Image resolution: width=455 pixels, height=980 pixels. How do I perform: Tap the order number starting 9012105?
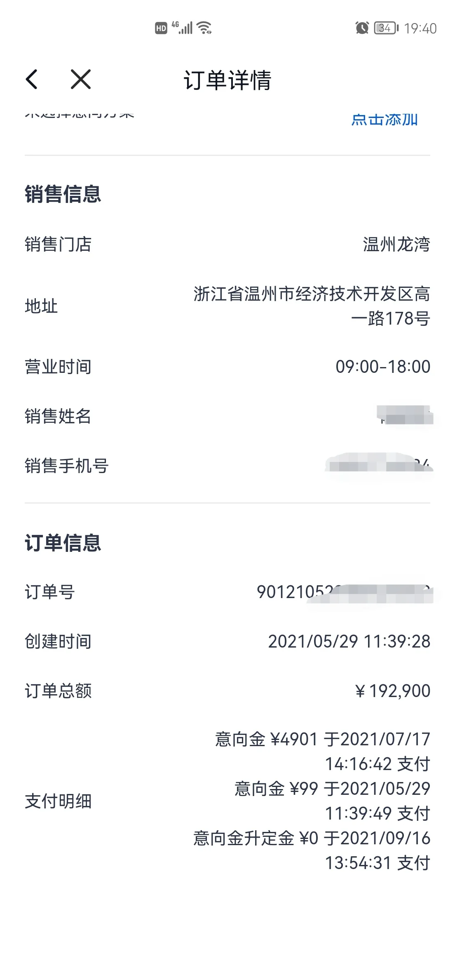pos(344,593)
